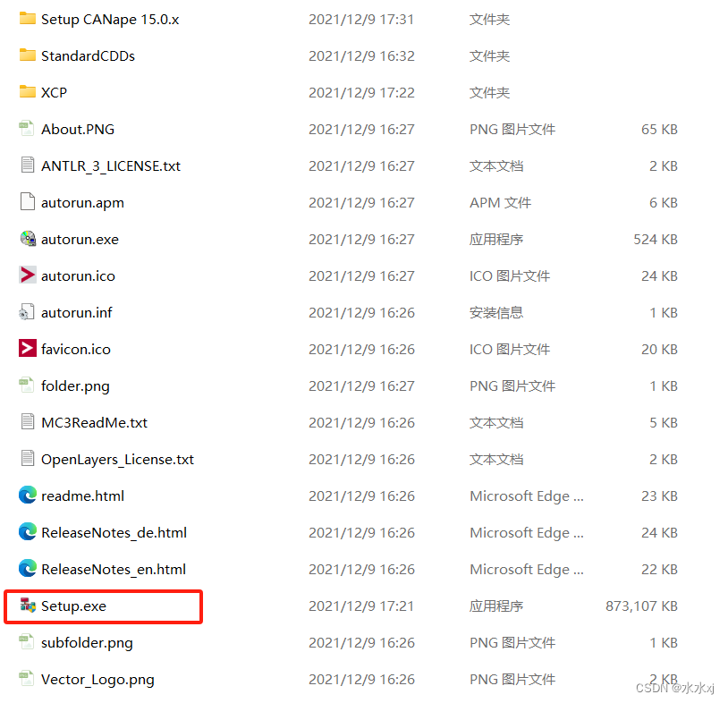Image resolution: width=728 pixels, height=703 pixels.
Task: Click the XCP folder icon
Action: tap(28, 92)
